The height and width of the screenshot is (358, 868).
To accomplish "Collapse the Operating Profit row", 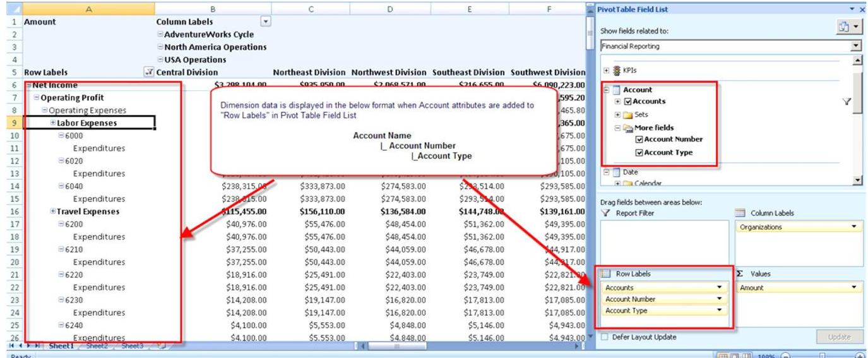I will [x=37, y=98].
